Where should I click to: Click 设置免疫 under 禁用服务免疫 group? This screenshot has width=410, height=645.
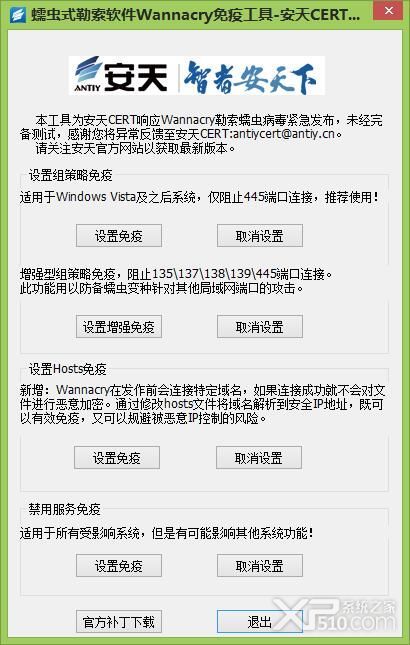pos(119,566)
